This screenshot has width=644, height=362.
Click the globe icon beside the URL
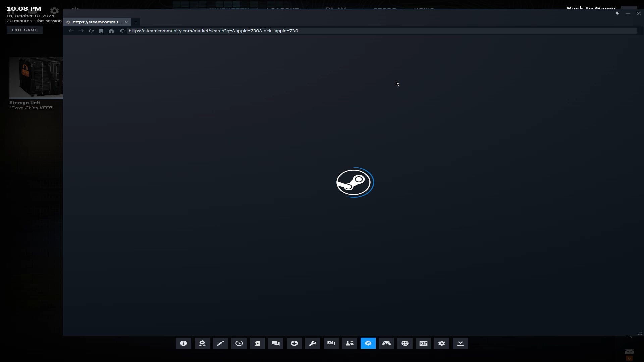[x=122, y=31]
